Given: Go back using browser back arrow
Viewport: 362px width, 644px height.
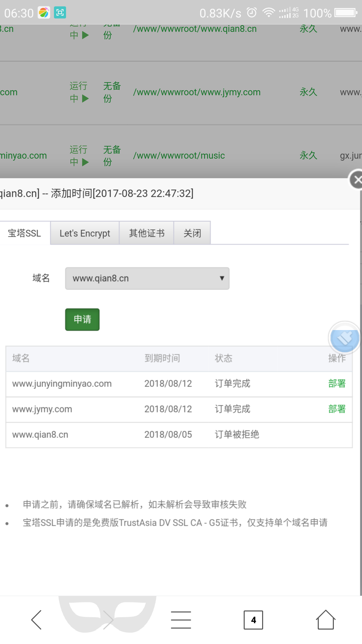Looking at the screenshot, I should point(36,620).
